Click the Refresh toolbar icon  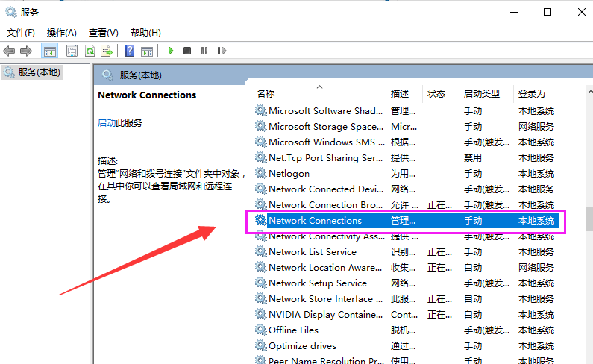point(90,51)
